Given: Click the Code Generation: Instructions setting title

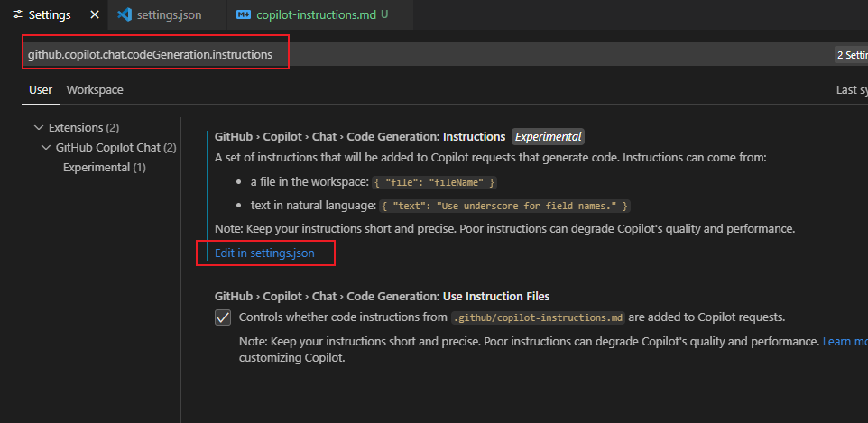Looking at the screenshot, I should click(x=360, y=137).
